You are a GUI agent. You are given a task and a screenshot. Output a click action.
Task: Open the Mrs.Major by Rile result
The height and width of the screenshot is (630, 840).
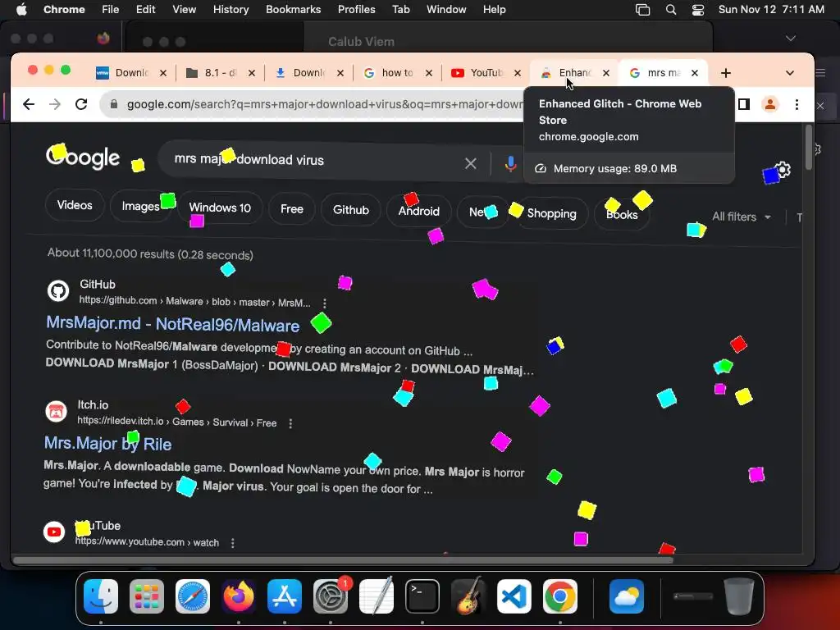tap(107, 444)
